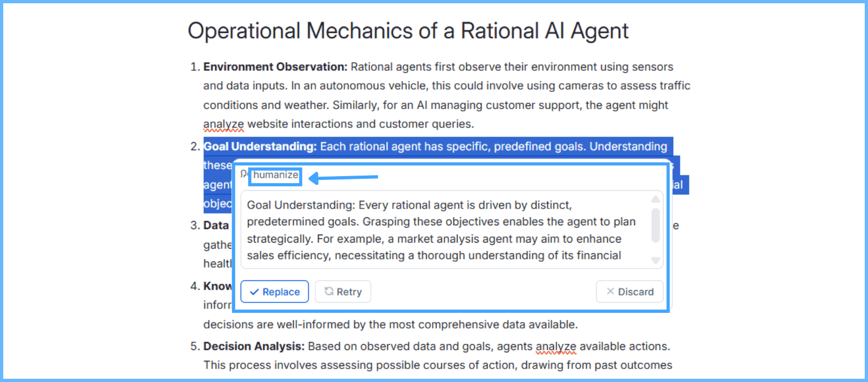Image resolution: width=868 pixels, height=382 pixels.
Task: Click the bold 'Environment Observation:' label
Action: coord(275,67)
